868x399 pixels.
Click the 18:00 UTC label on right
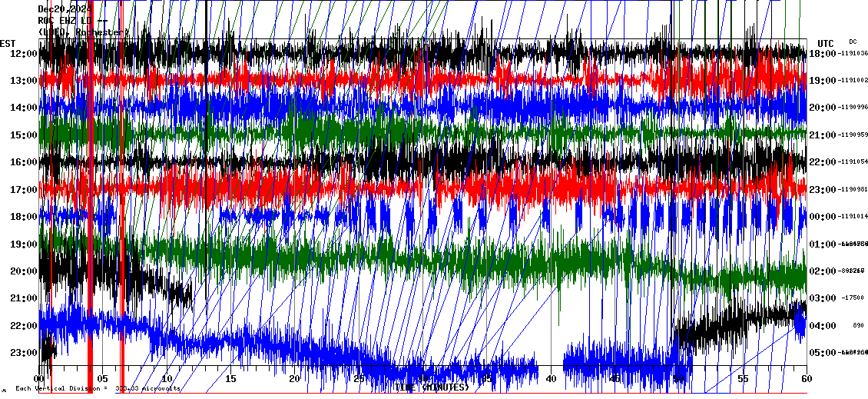(x=823, y=53)
